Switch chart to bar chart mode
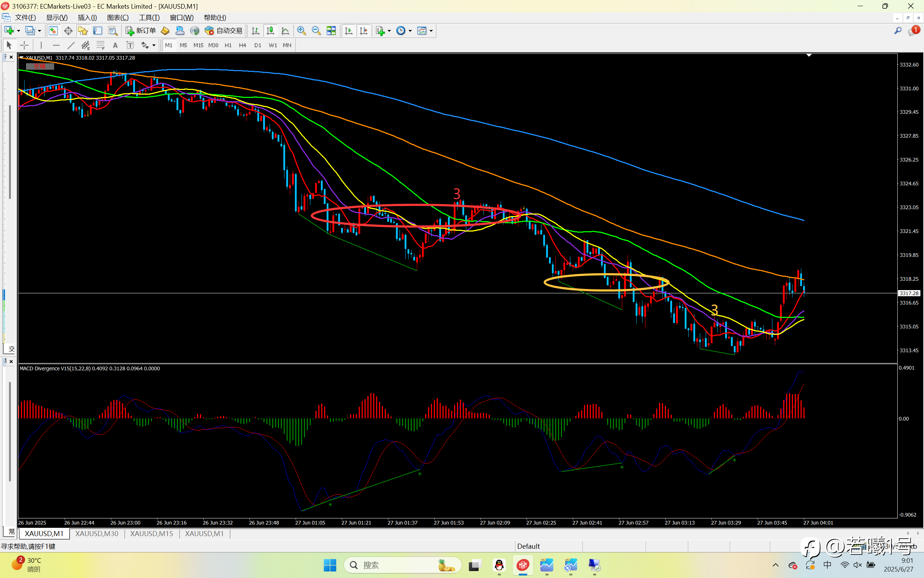Image resolution: width=924 pixels, height=578 pixels. [x=256, y=31]
